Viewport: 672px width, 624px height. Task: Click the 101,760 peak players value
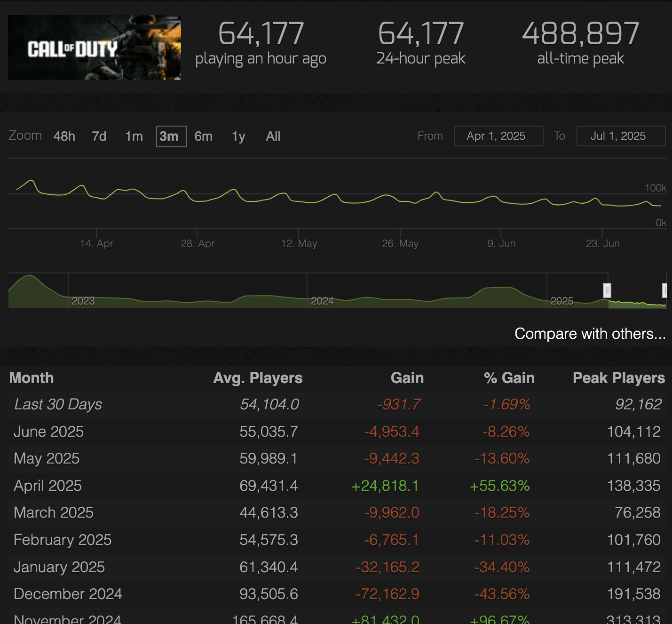pyautogui.click(x=634, y=540)
